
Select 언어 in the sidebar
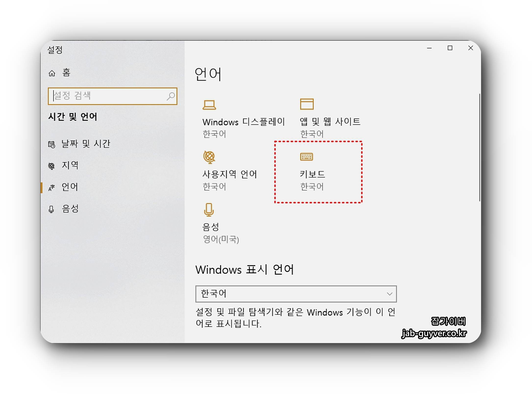click(x=70, y=187)
